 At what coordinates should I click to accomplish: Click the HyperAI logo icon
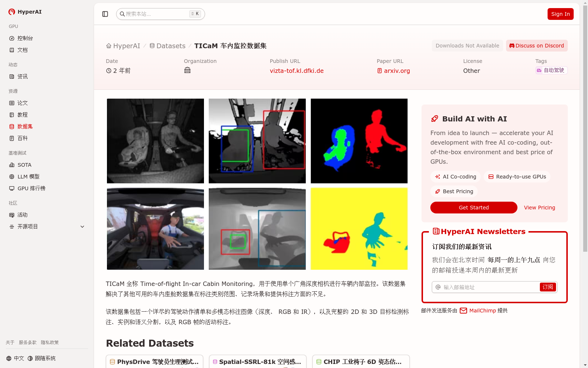click(x=12, y=12)
